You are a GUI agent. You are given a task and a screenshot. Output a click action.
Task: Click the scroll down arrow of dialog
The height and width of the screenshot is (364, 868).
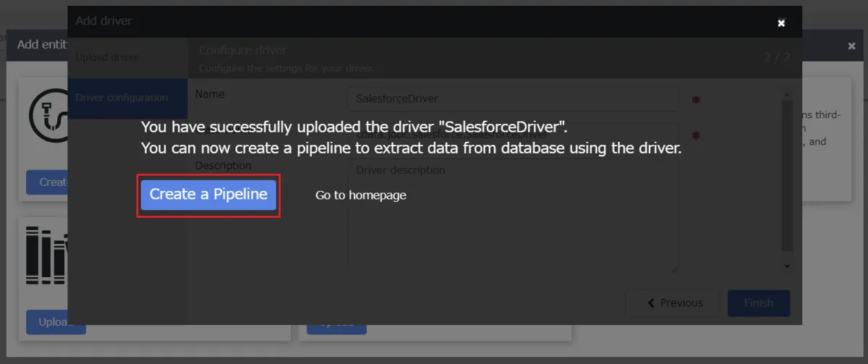[787, 266]
